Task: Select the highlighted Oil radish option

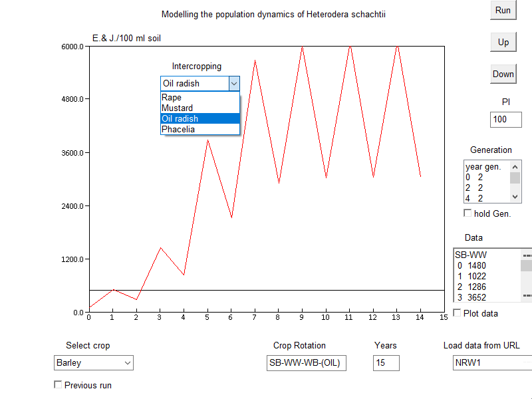Action: point(199,119)
